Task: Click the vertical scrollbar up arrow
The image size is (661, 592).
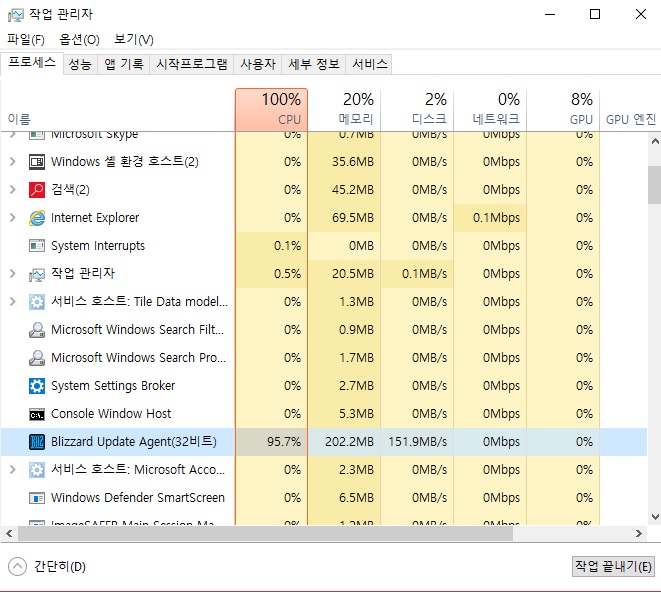Action: [x=655, y=142]
